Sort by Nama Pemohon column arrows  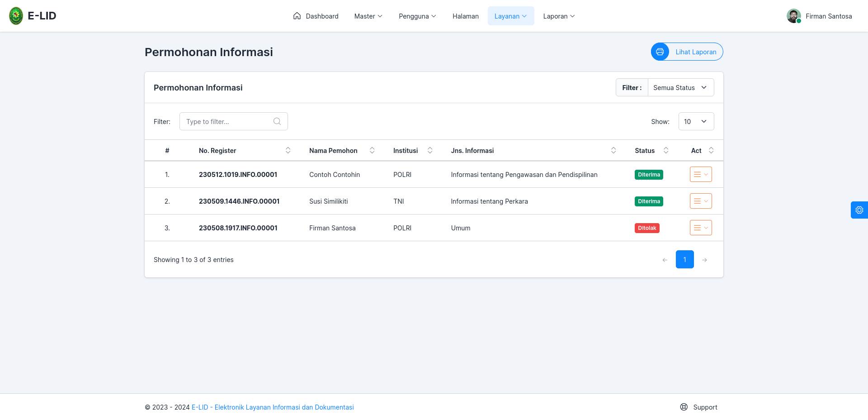pos(372,150)
